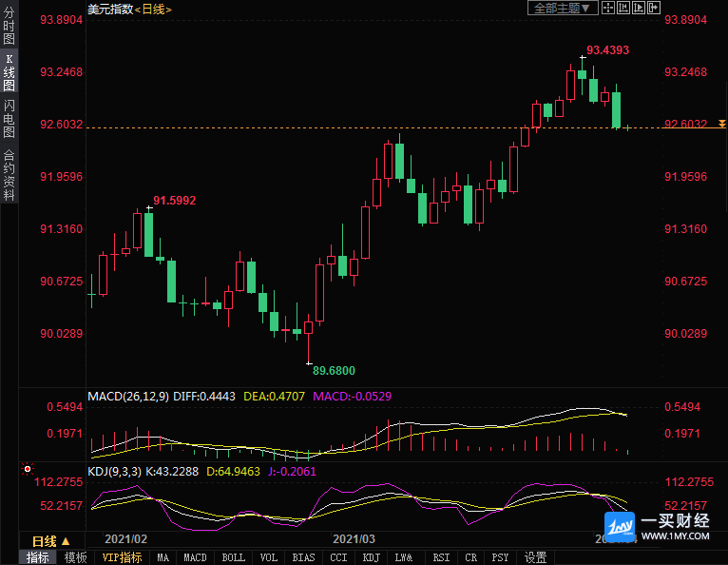Select the 模板 bottom tab
This screenshot has width=728, height=565.
(x=76, y=557)
